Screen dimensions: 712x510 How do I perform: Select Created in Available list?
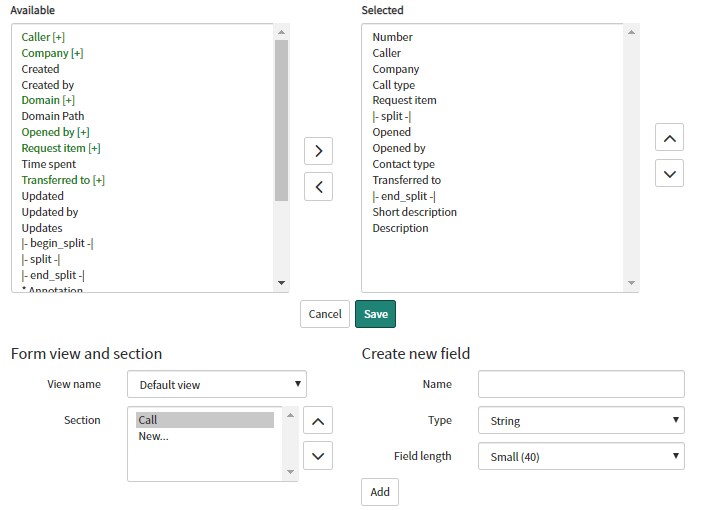pos(40,69)
